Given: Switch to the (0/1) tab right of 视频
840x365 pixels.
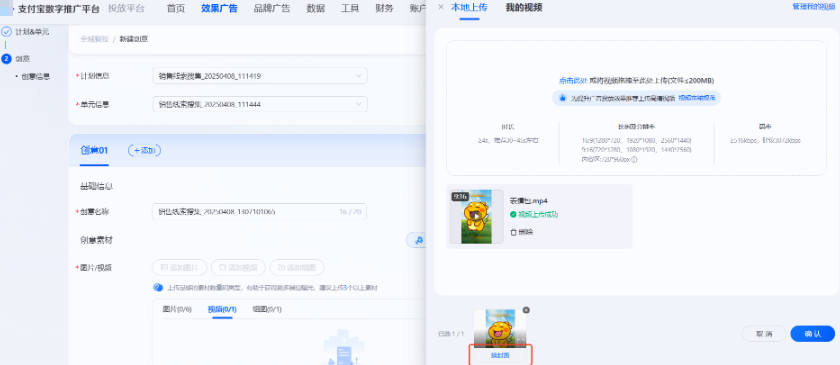Looking at the screenshot, I should point(267,309).
